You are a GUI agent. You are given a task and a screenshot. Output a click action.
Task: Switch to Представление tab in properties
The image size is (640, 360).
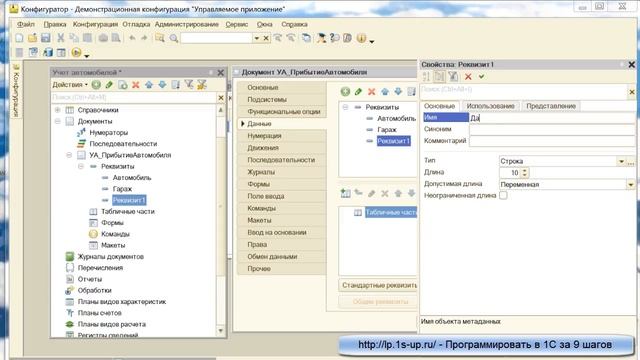[x=551, y=106]
